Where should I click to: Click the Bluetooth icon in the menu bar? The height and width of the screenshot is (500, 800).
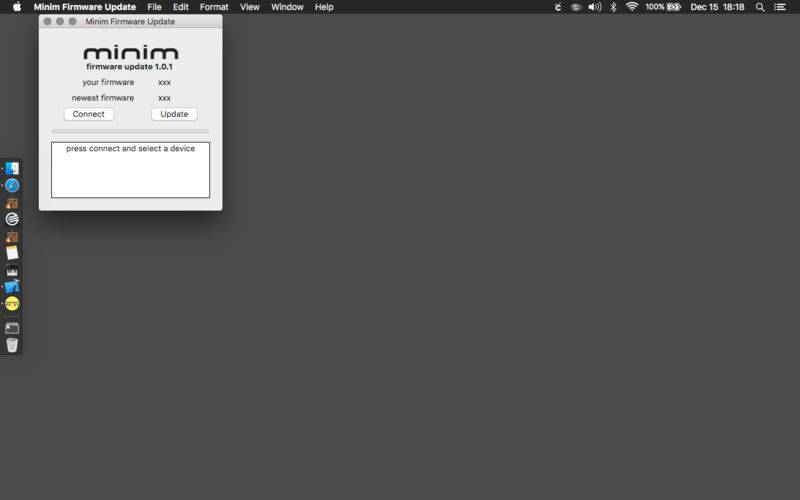(x=614, y=7)
